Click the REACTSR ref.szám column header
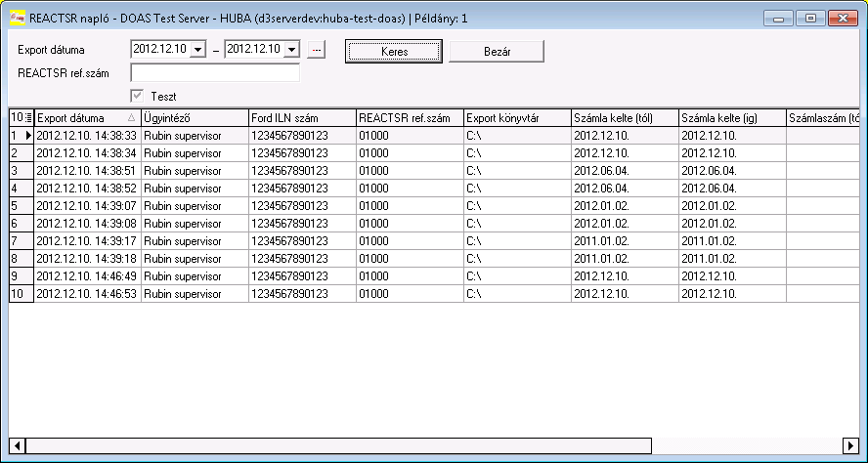The image size is (868, 463). coord(410,118)
